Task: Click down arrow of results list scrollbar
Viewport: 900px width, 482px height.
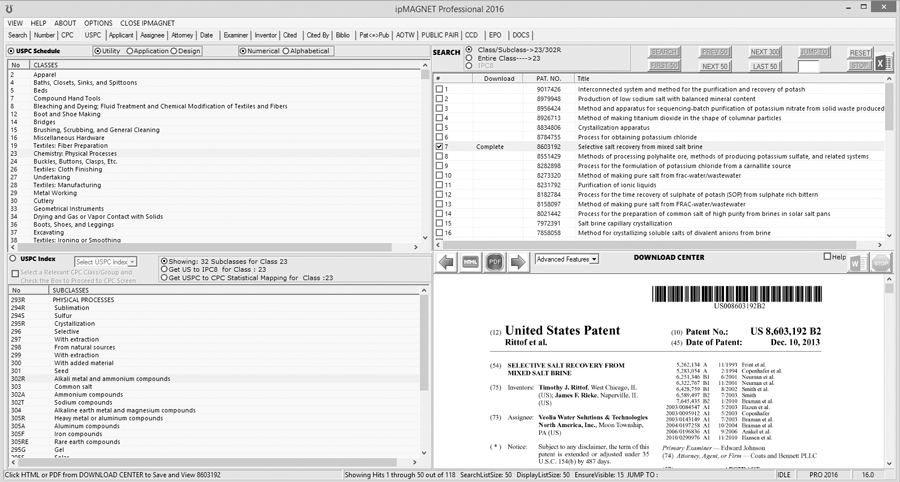Action: (889, 235)
